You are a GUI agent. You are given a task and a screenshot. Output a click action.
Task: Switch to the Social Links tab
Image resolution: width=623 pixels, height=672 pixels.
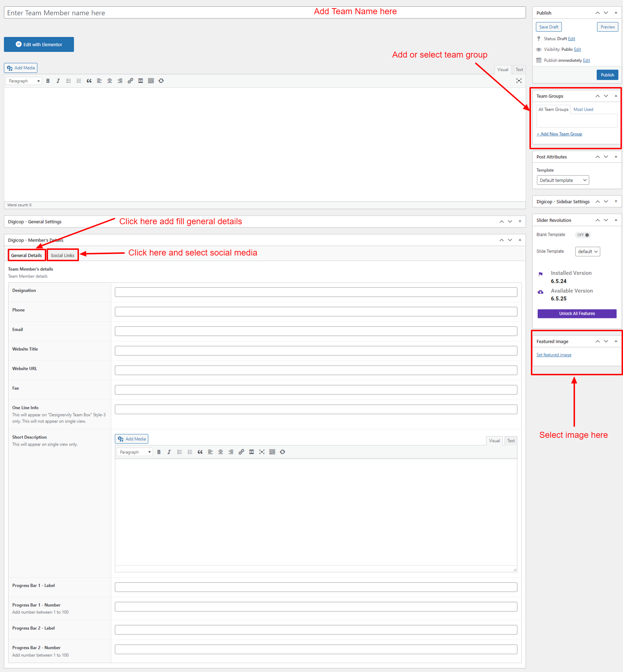click(x=63, y=256)
